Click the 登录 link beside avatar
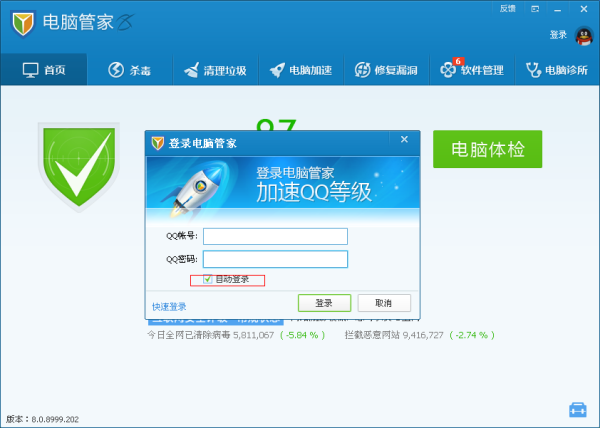Viewport: 600px width, 428px height. tap(558, 35)
